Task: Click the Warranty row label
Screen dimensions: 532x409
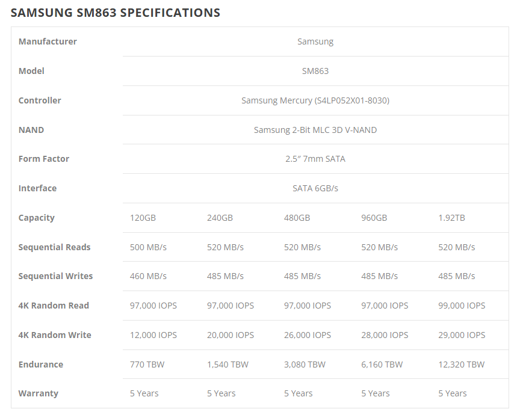Action: tap(39, 393)
